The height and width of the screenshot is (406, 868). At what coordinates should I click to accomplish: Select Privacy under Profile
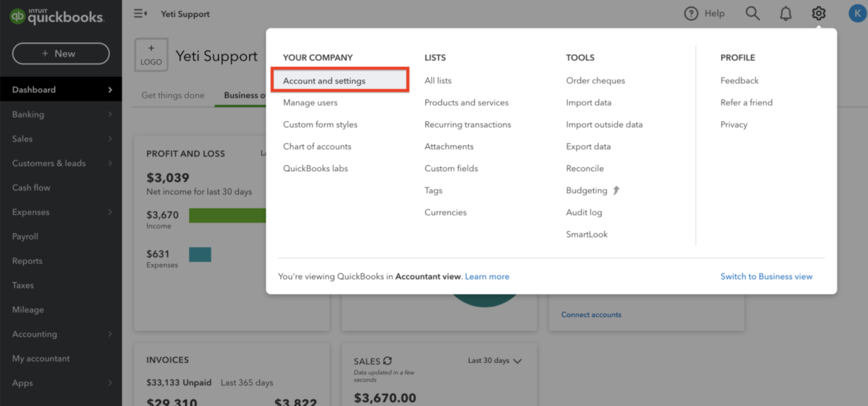(x=733, y=124)
